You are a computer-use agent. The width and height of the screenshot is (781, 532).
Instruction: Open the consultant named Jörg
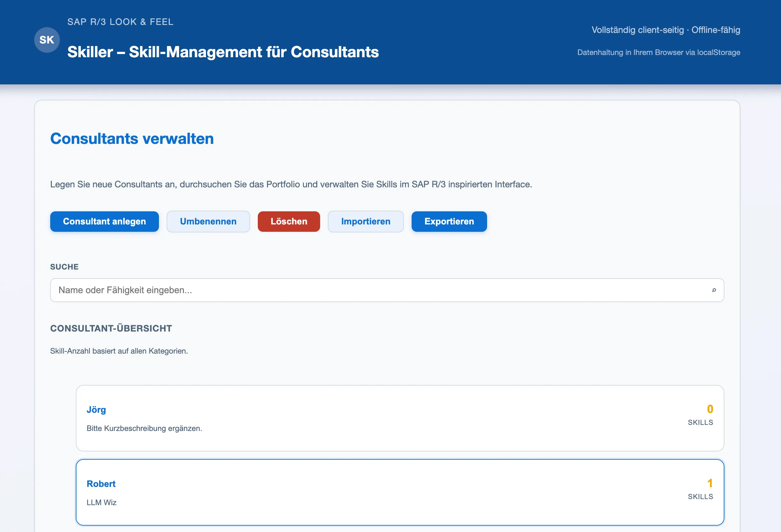96,410
